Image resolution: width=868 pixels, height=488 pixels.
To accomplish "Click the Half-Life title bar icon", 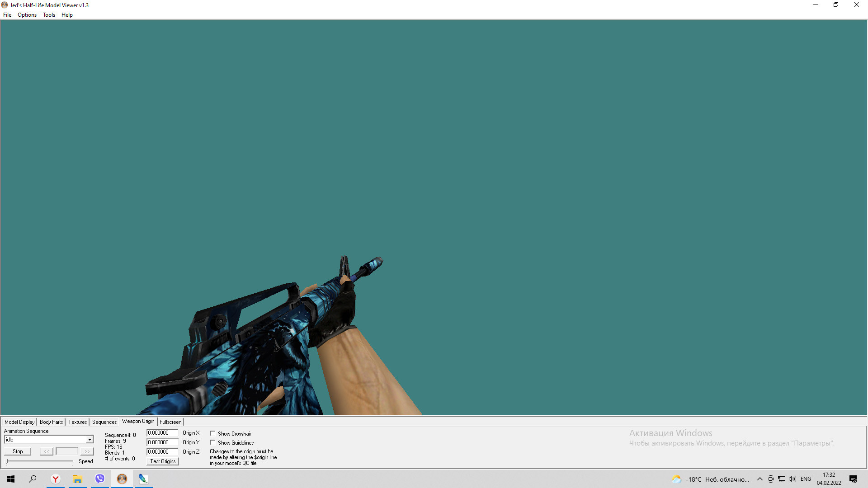I will [5, 5].
